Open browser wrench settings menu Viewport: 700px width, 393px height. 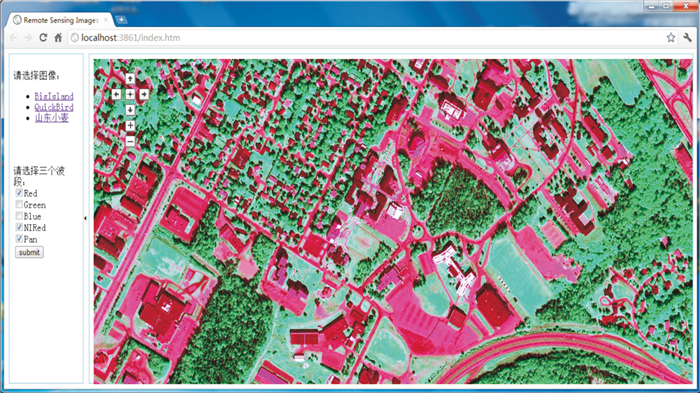pyautogui.click(x=687, y=38)
